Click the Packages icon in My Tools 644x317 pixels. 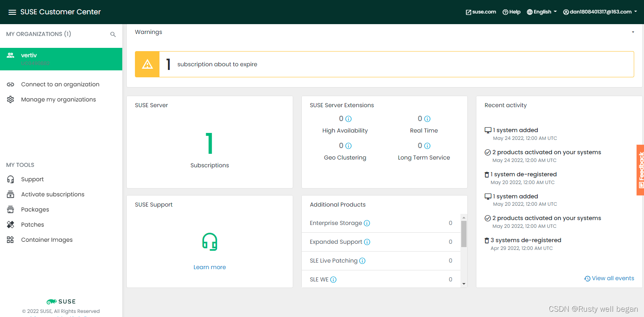click(11, 209)
